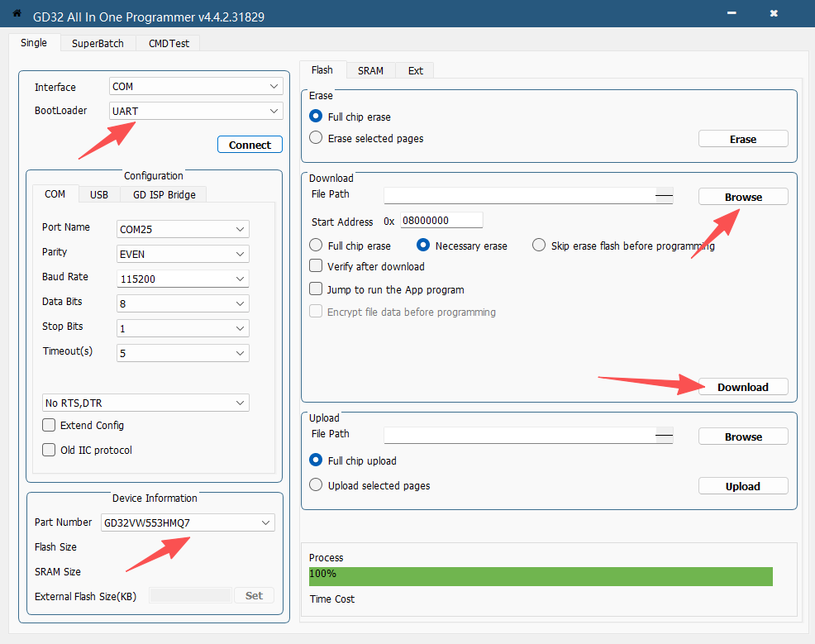Click the External Flash Size field
This screenshot has height=644, width=815.
click(x=190, y=596)
